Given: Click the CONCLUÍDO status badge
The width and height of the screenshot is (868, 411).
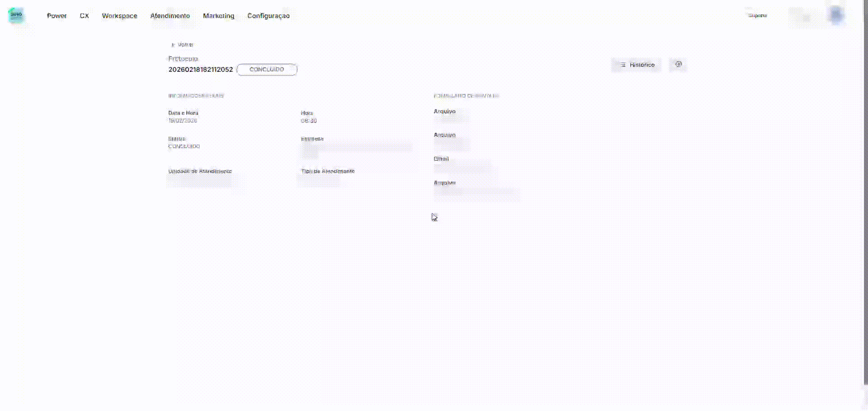Looking at the screenshot, I should 267,70.
